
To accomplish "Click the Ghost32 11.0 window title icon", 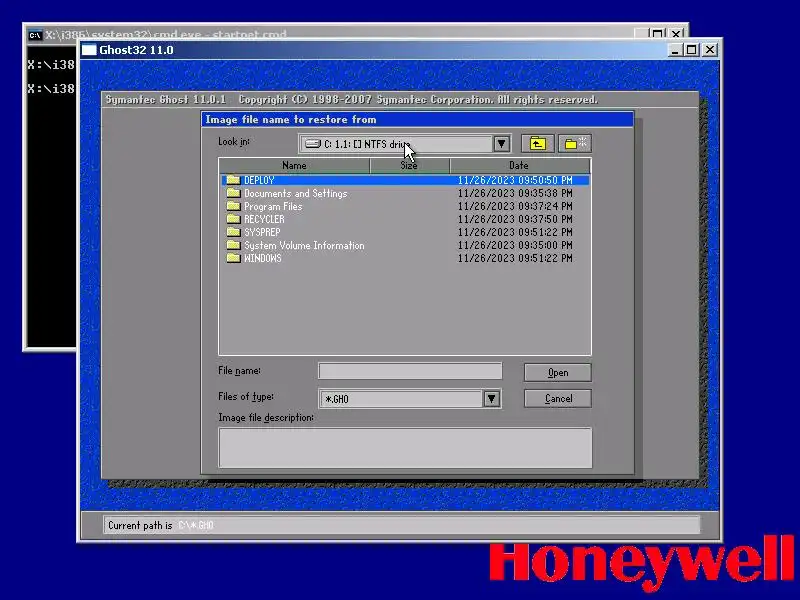I will (x=89, y=50).
